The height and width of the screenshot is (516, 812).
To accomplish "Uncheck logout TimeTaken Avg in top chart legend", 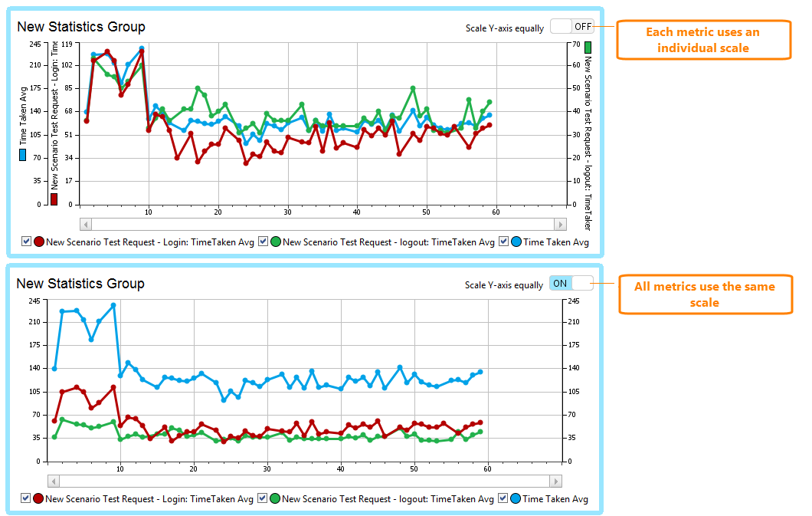I will tap(263, 242).
